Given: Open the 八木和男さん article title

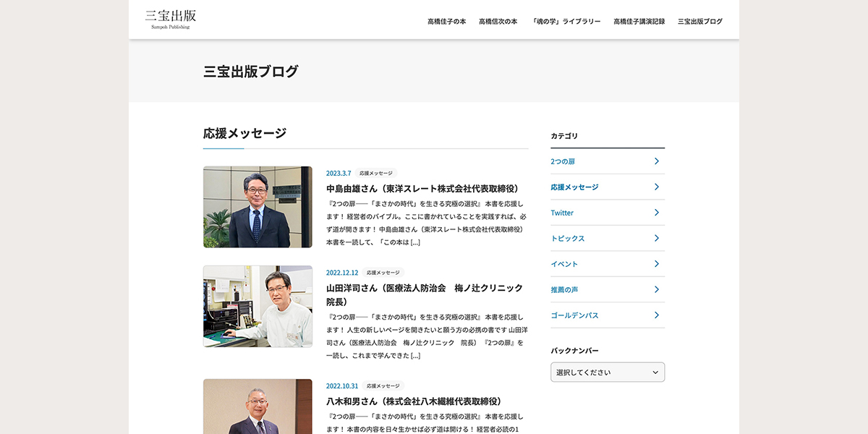Looking at the screenshot, I should click(x=414, y=401).
